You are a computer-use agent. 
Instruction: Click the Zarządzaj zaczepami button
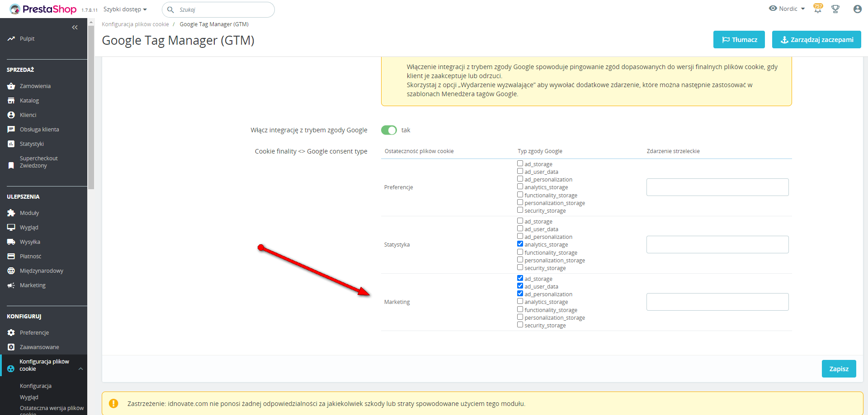(x=816, y=39)
